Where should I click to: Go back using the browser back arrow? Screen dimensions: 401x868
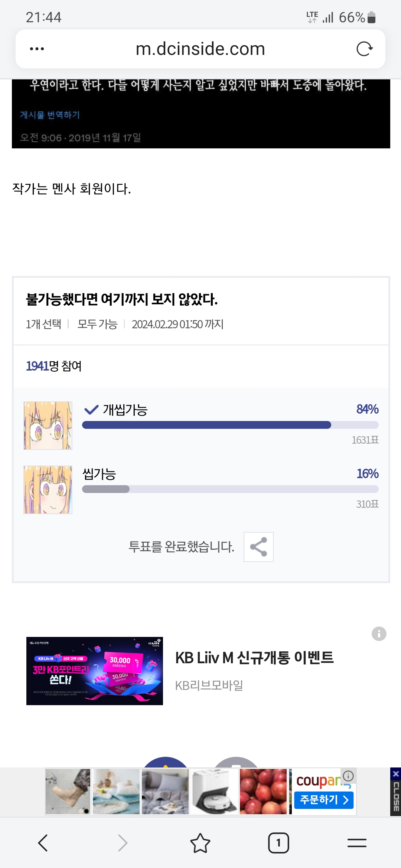(x=43, y=843)
